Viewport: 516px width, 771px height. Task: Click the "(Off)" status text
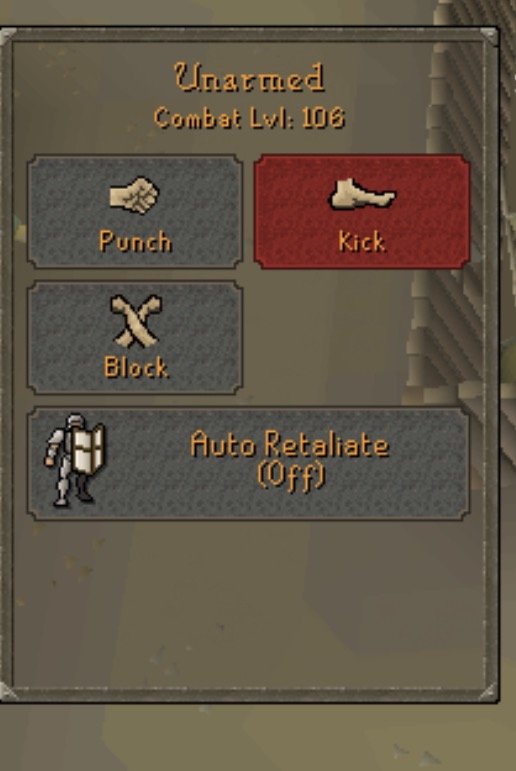291,475
